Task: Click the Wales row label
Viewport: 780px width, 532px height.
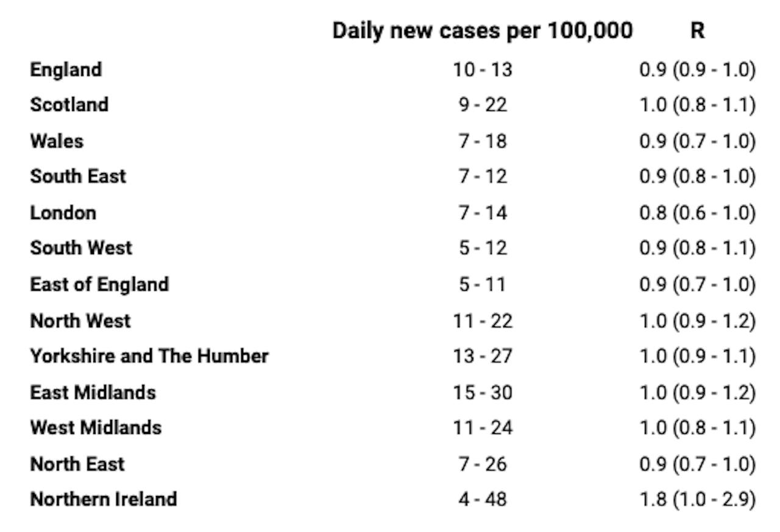Action: pyautogui.click(x=57, y=141)
